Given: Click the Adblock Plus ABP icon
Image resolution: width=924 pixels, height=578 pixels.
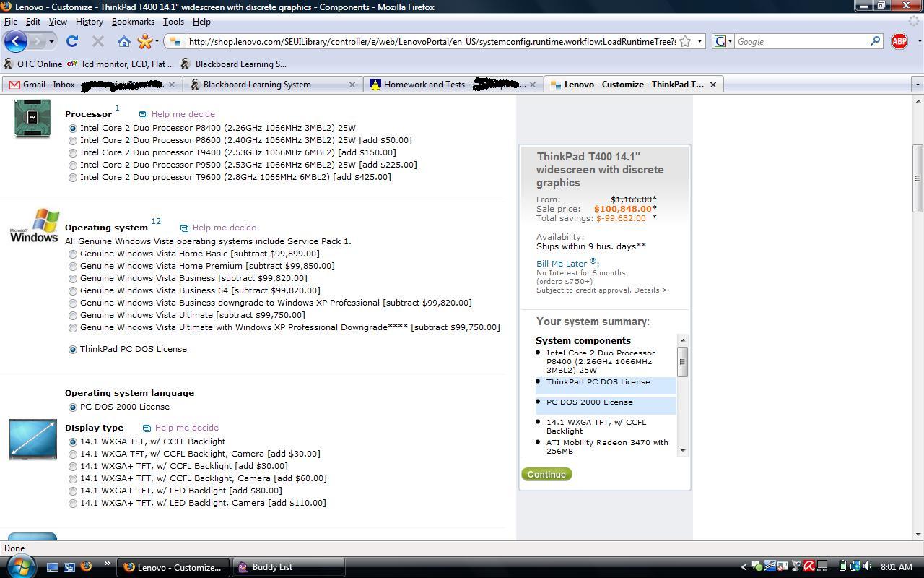Looking at the screenshot, I should click(899, 41).
